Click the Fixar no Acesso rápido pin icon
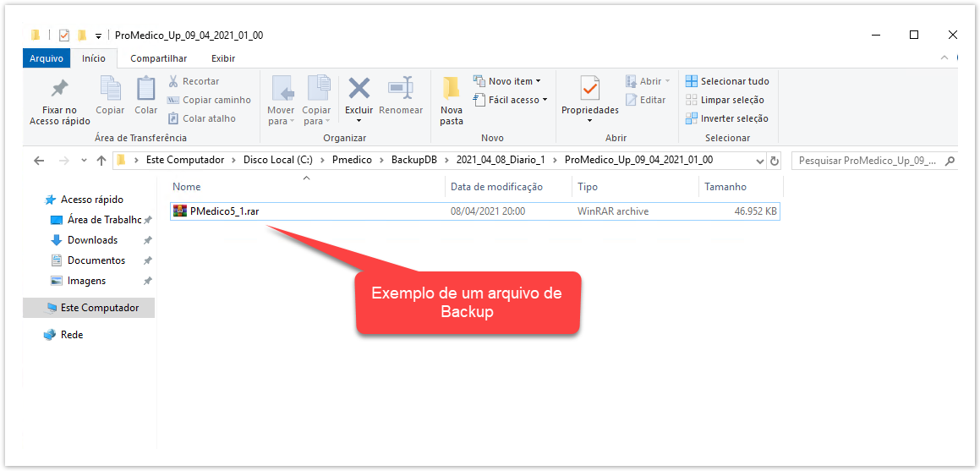This screenshot has height=471, width=980. coord(59,89)
